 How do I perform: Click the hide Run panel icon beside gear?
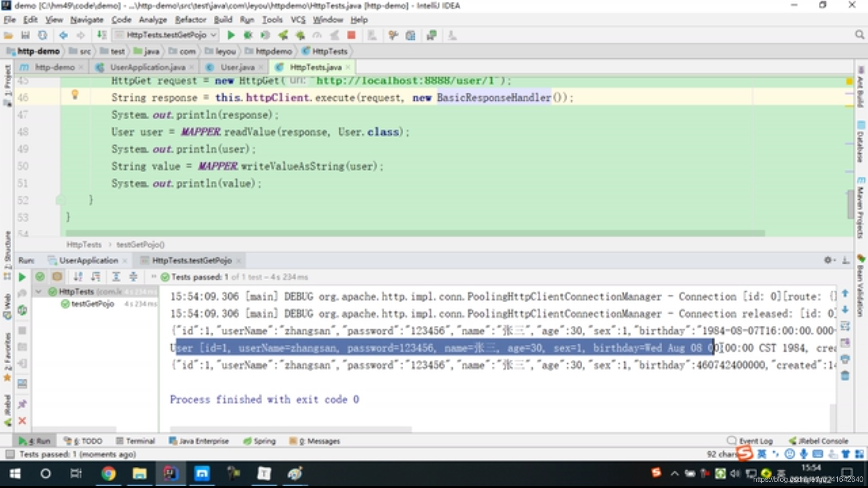point(845,260)
